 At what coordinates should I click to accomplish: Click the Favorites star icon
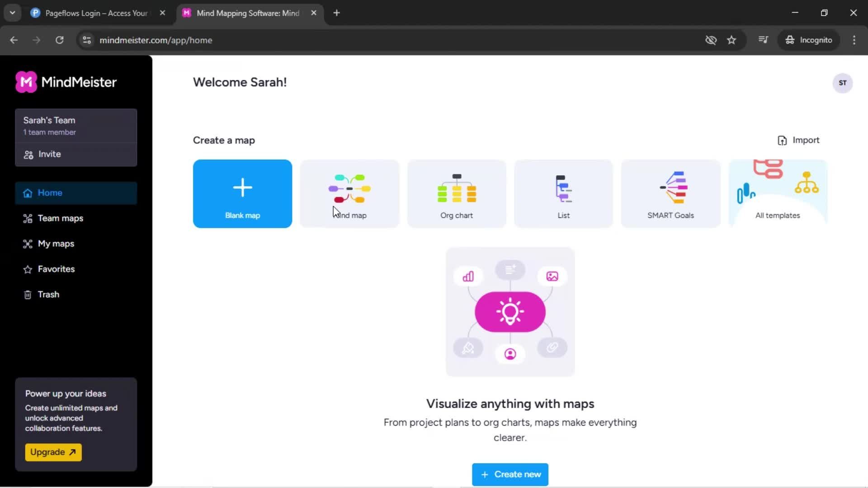pyautogui.click(x=28, y=269)
